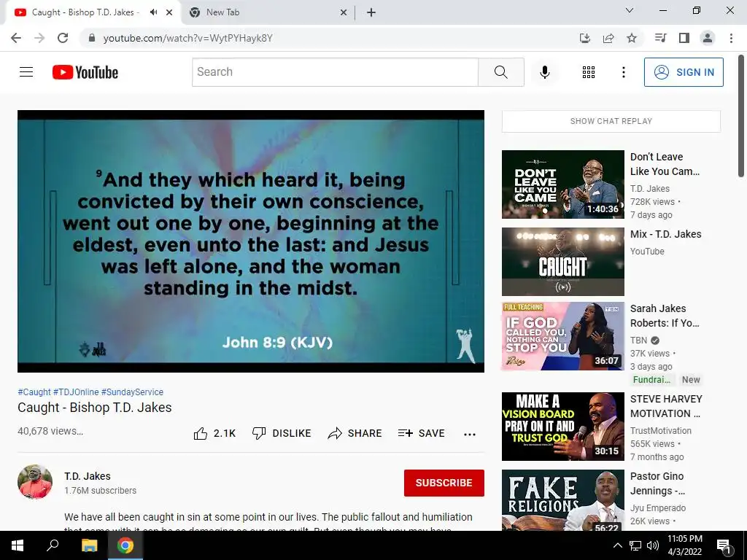Subscribe to T.D. Jakes channel
The image size is (747, 560).
pyautogui.click(x=444, y=483)
